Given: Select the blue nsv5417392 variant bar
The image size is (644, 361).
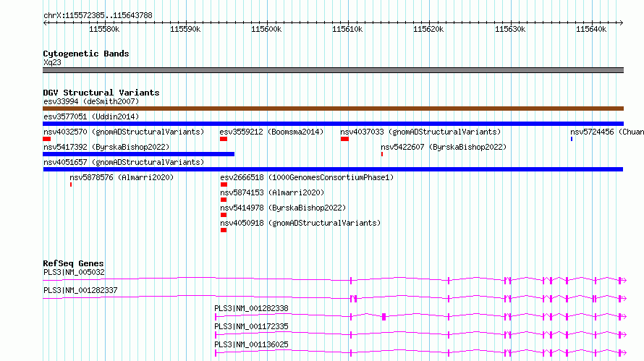Looking at the screenshot, I should [138, 154].
